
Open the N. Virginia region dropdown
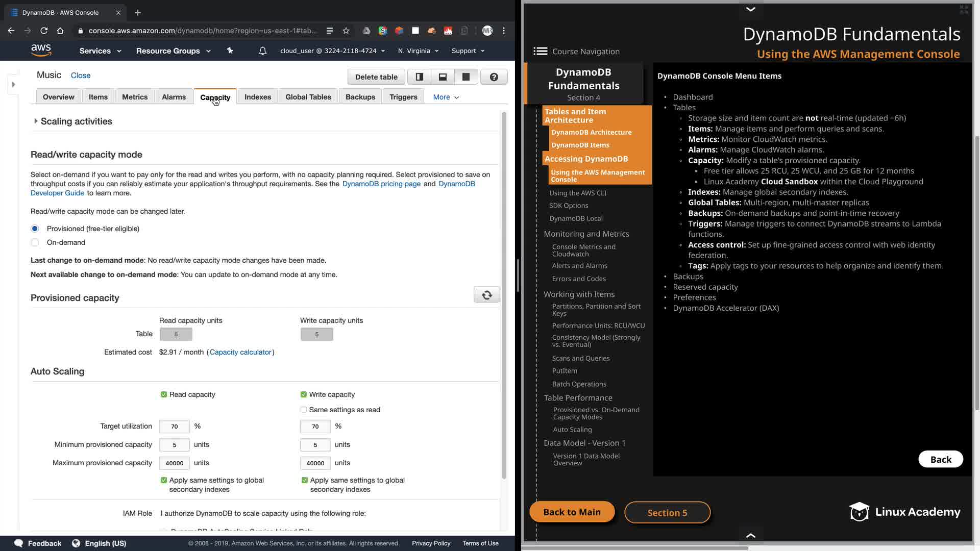coord(418,51)
